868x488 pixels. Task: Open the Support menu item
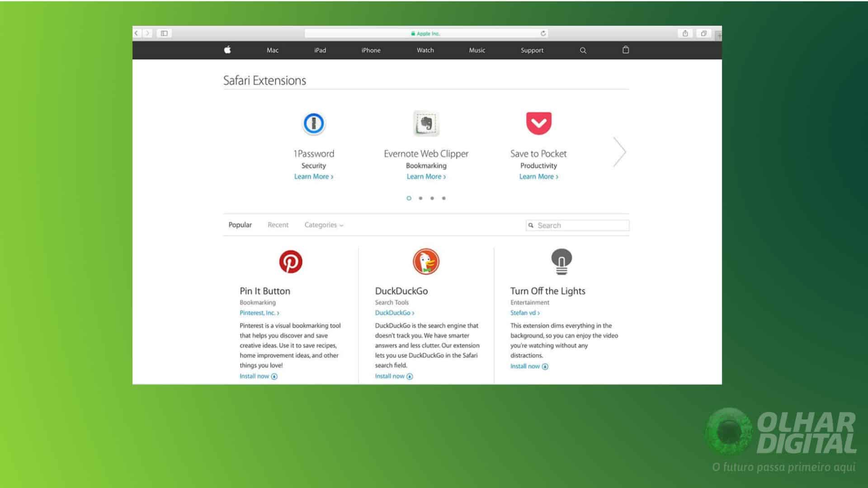[x=532, y=50]
